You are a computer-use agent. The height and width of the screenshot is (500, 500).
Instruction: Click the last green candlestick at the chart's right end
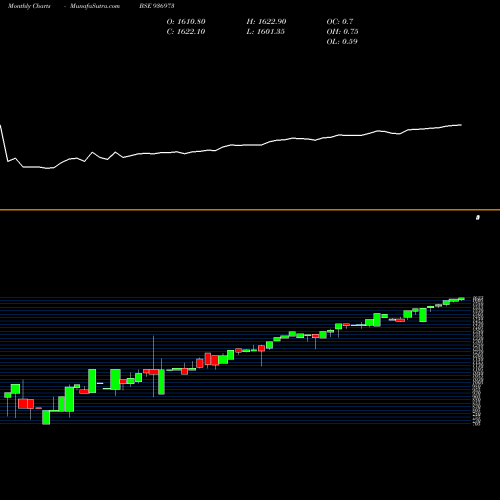[x=462, y=299]
